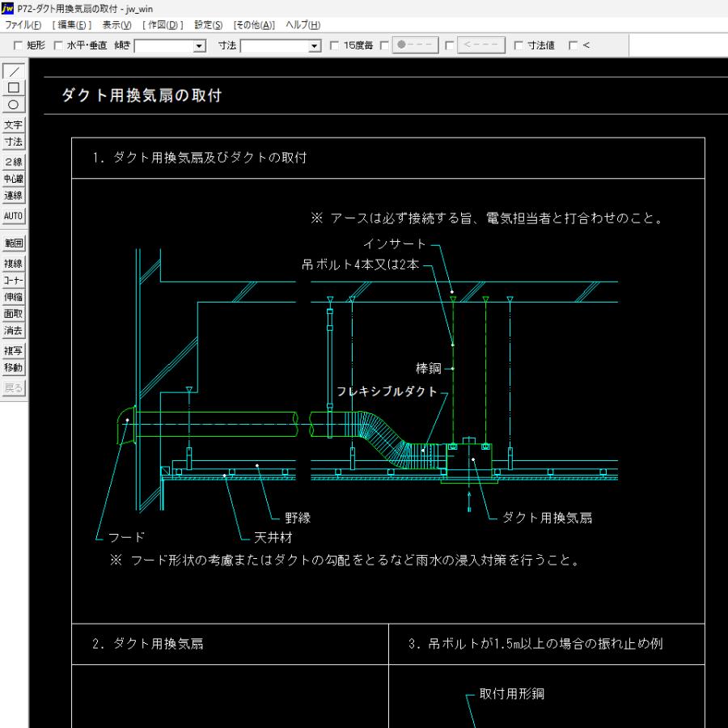Toggle the 水平・垂直 checkbox
The height and width of the screenshot is (728, 728).
(58, 45)
